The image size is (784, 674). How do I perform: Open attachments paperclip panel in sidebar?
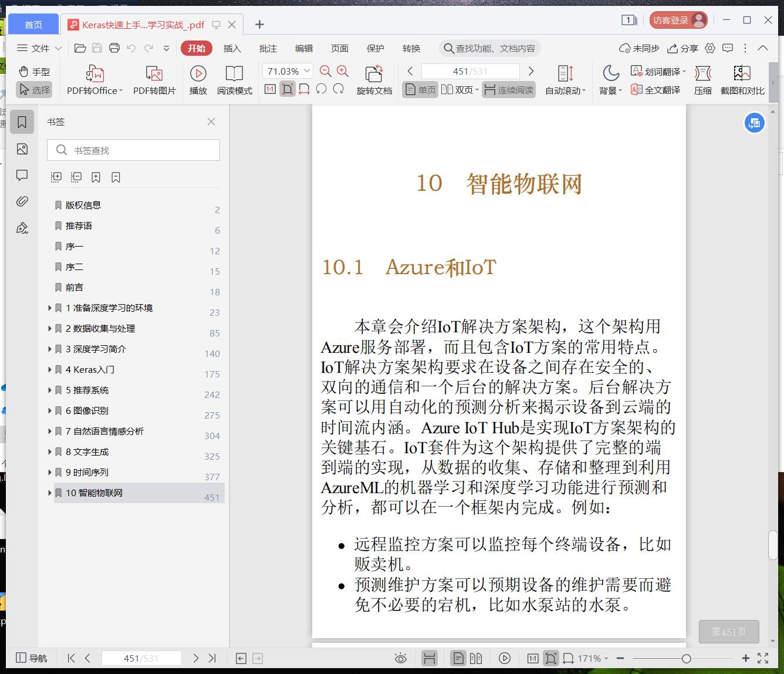click(x=22, y=201)
